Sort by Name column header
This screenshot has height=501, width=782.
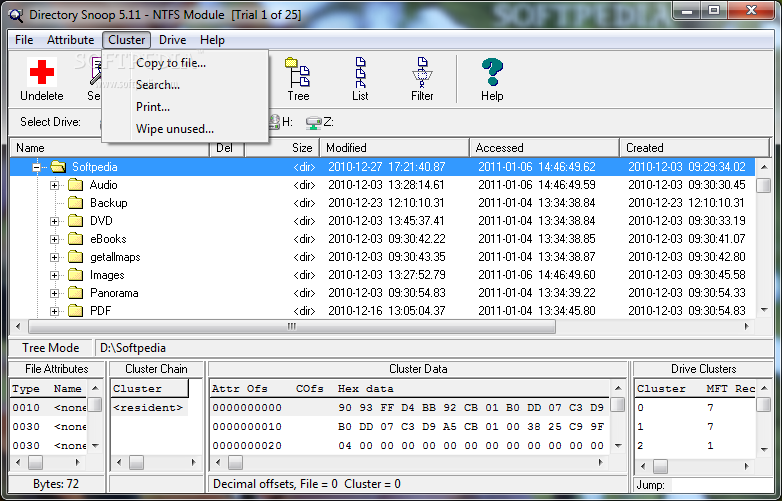click(110, 148)
